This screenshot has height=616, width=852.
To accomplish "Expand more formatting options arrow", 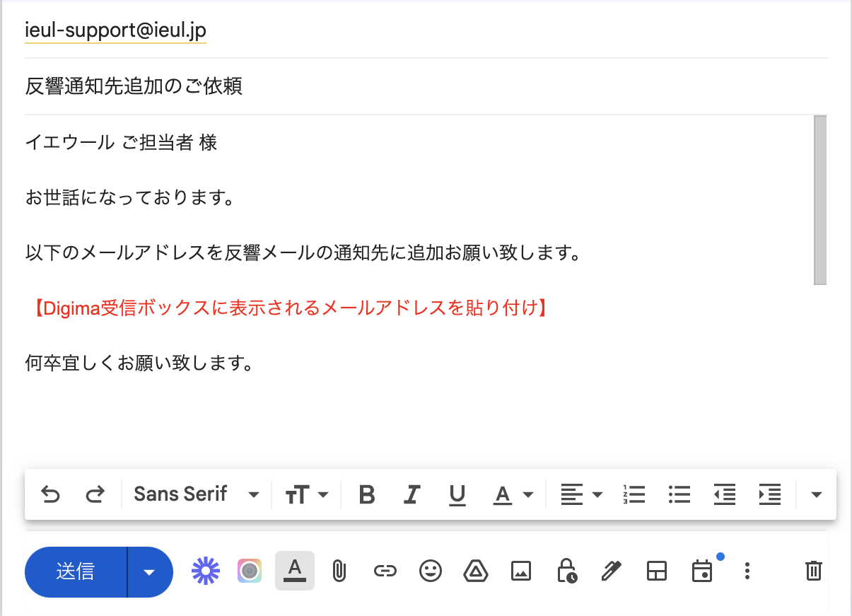I will point(817,494).
